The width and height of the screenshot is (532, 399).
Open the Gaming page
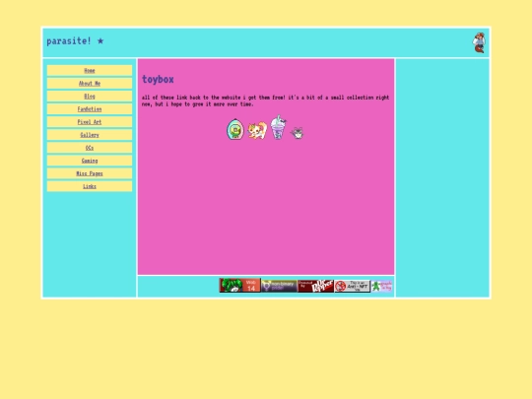point(90,161)
